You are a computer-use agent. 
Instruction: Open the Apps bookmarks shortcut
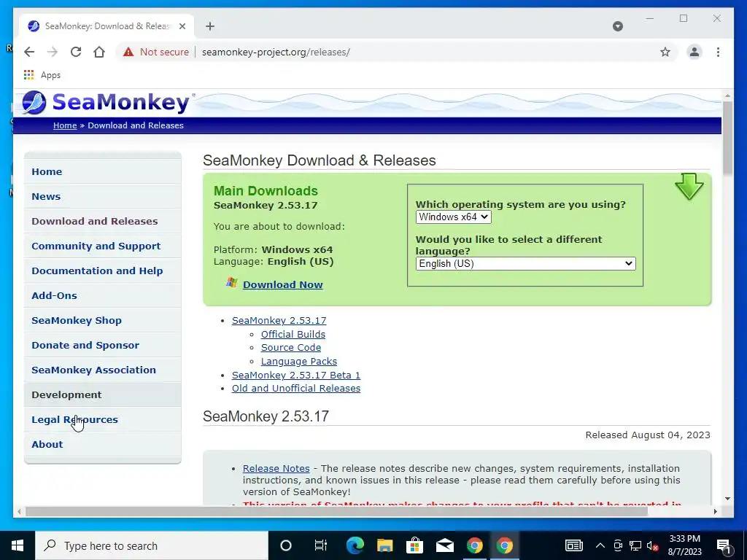tap(42, 75)
